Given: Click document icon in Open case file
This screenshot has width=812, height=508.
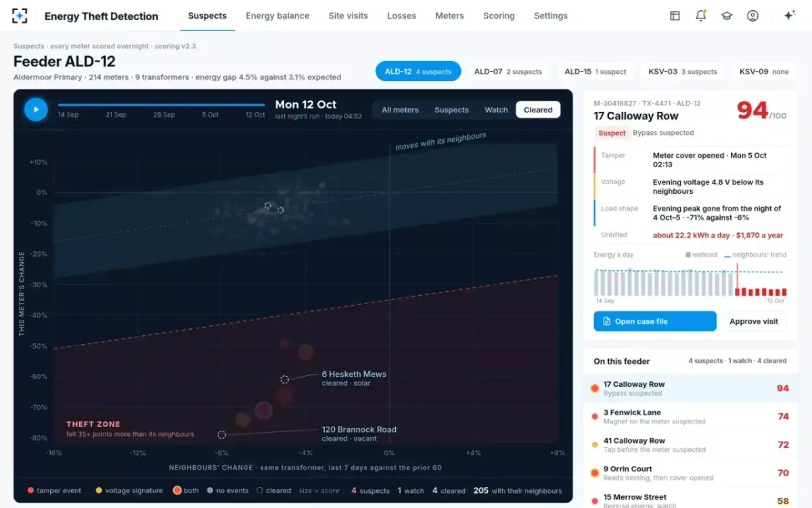Looking at the screenshot, I should pos(606,322).
